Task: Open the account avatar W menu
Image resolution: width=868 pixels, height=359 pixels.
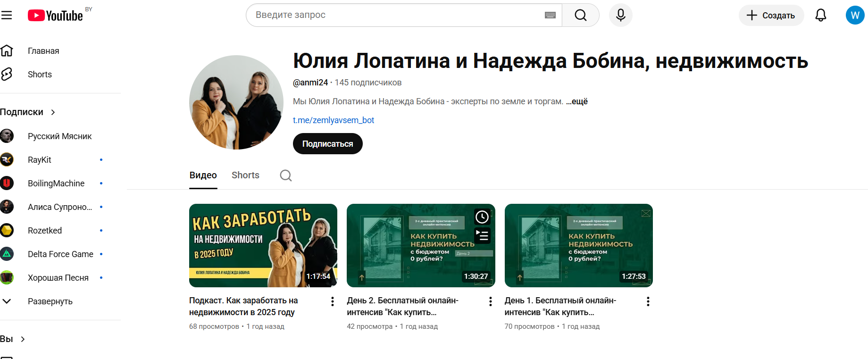Action: [x=855, y=15]
